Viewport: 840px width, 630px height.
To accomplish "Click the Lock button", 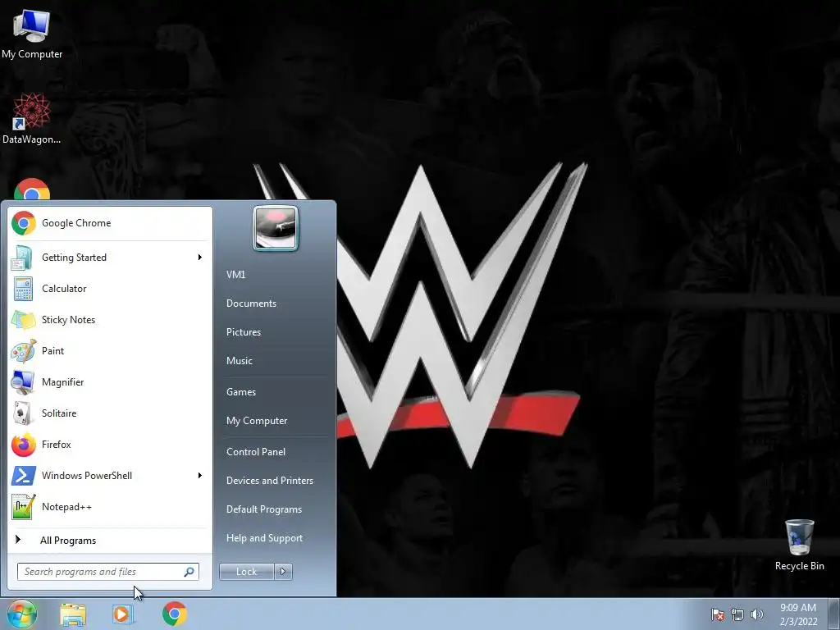I will 247,572.
